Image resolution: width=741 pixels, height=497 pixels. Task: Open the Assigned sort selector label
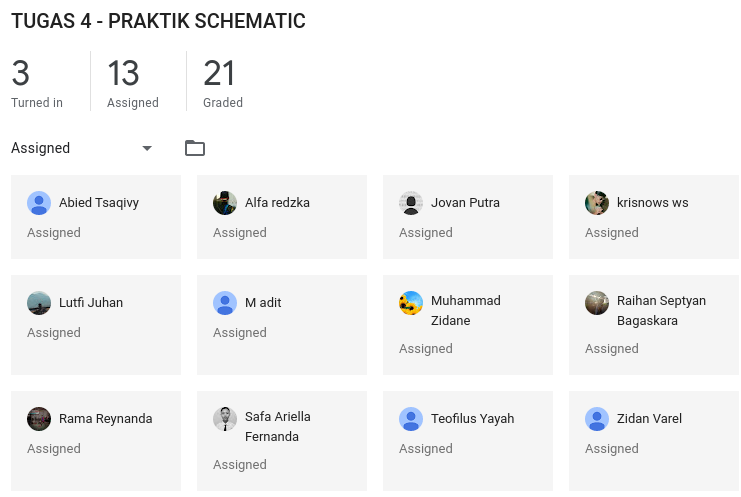pyautogui.click(x=41, y=148)
